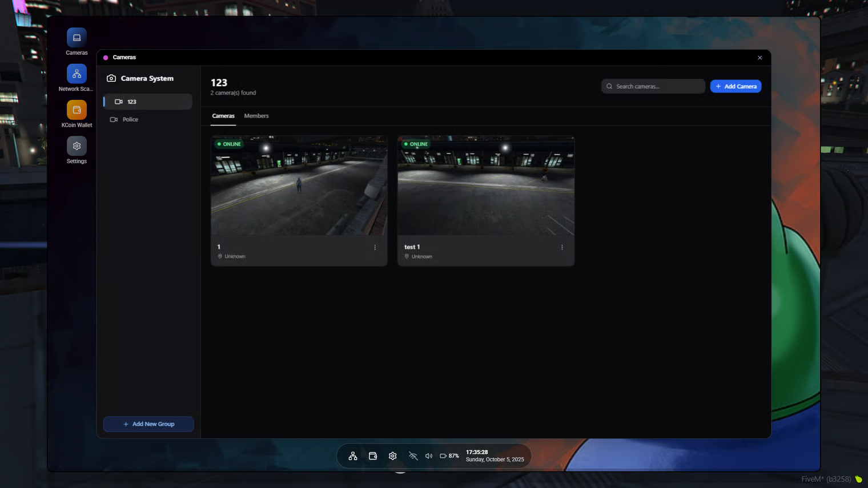
Task: Open the options menu for camera test 1
Action: [562, 247]
